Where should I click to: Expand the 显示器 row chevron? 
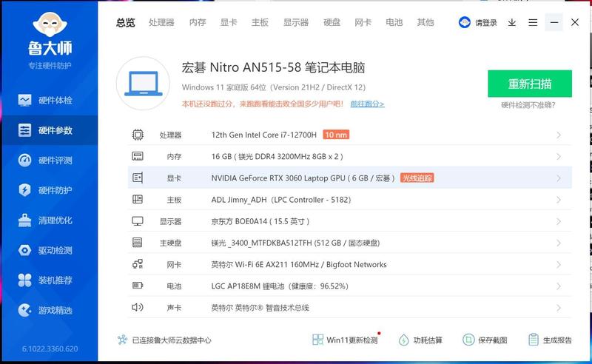tap(559, 221)
